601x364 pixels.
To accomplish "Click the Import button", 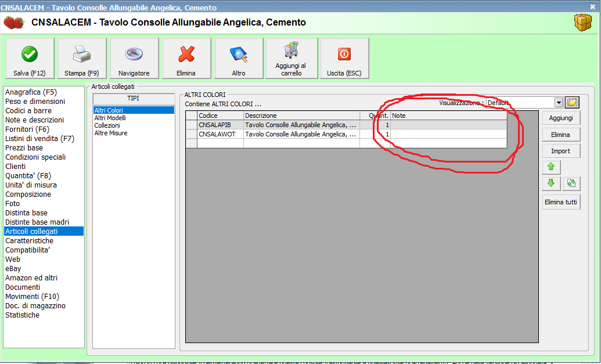I will click(561, 151).
